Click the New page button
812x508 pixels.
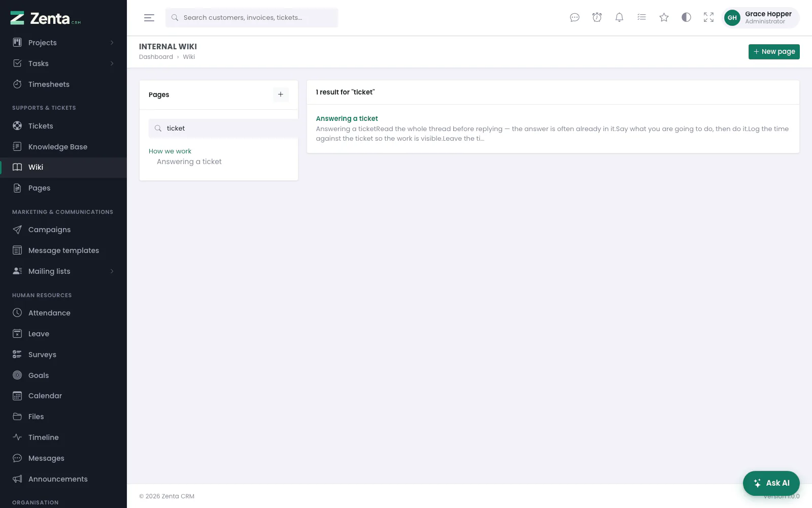(x=774, y=52)
